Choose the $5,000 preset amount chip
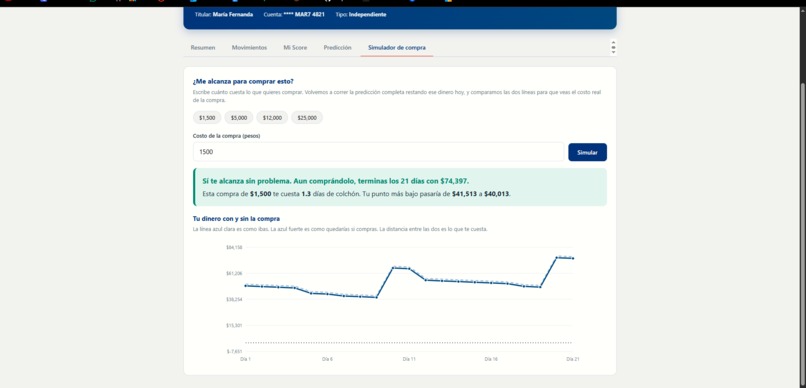Image resolution: width=806 pixels, height=388 pixels. (239, 118)
